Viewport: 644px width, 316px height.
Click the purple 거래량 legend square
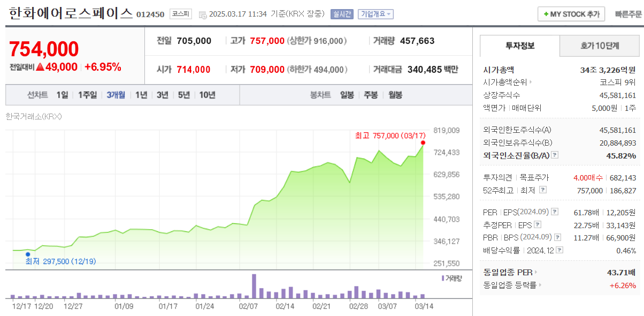point(443,278)
